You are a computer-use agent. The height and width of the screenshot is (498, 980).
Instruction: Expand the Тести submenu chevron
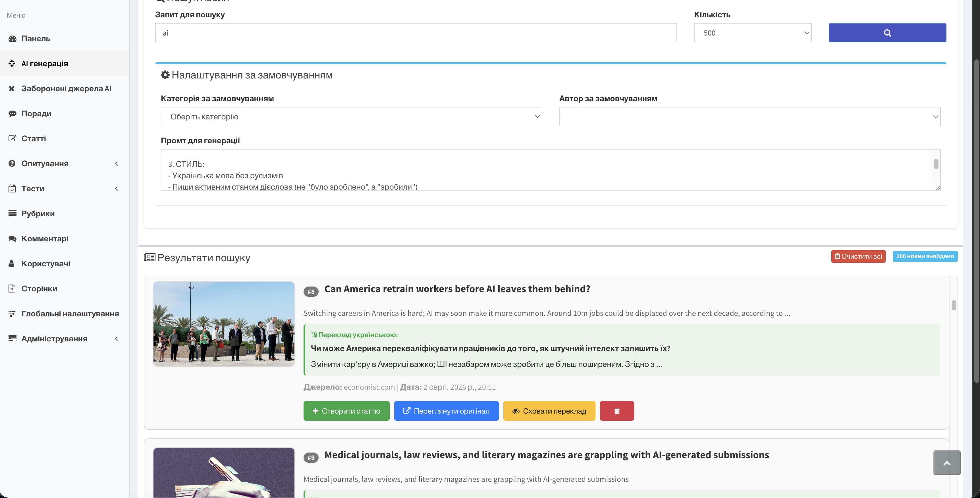point(117,189)
